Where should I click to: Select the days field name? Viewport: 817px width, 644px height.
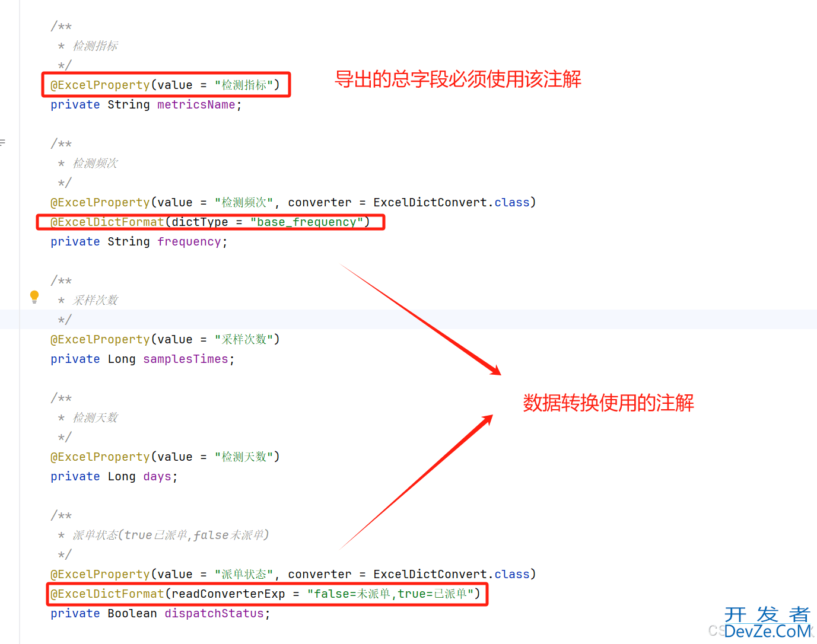(x=157, y=476)
